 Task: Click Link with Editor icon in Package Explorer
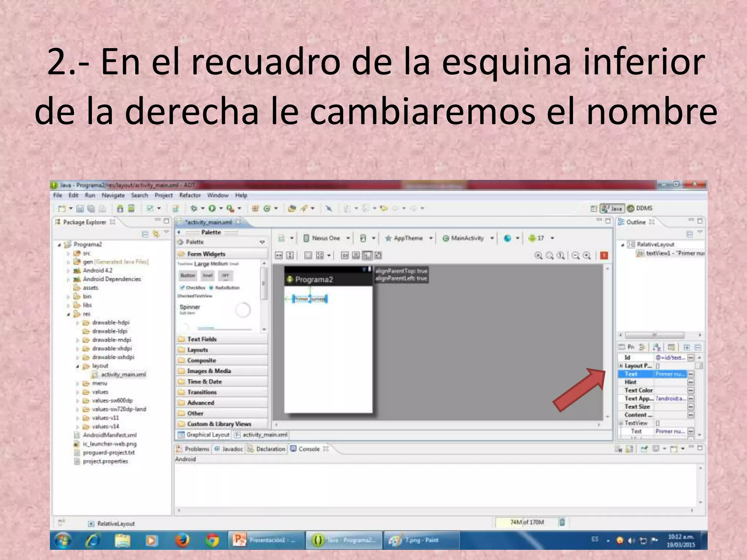[156, 234]
